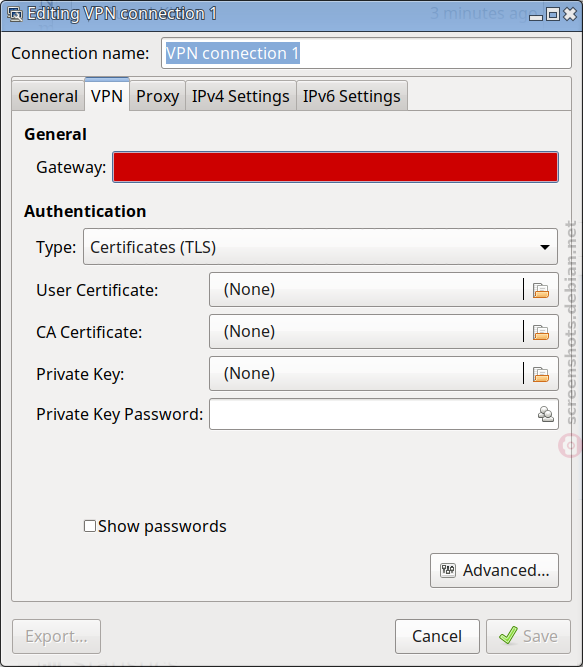Open file browser icon for User Certificate

(x=540, y=290)
